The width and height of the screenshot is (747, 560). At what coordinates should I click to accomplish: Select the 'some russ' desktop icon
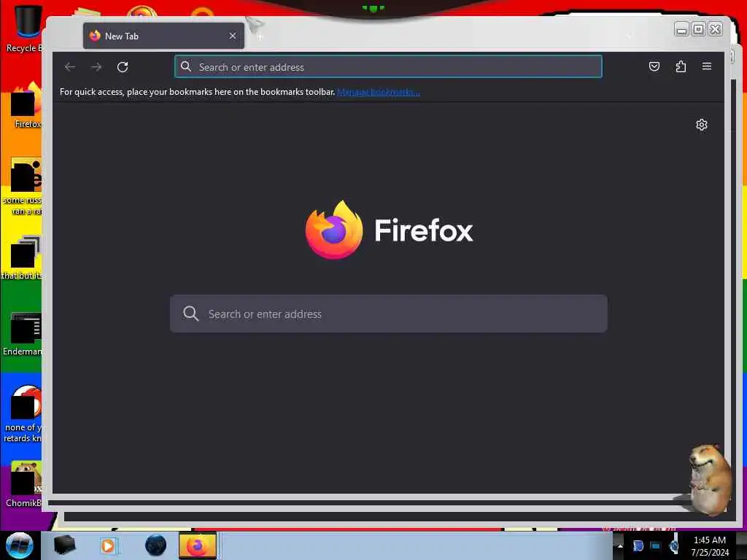pyautogui.click(x=23, y=187)
